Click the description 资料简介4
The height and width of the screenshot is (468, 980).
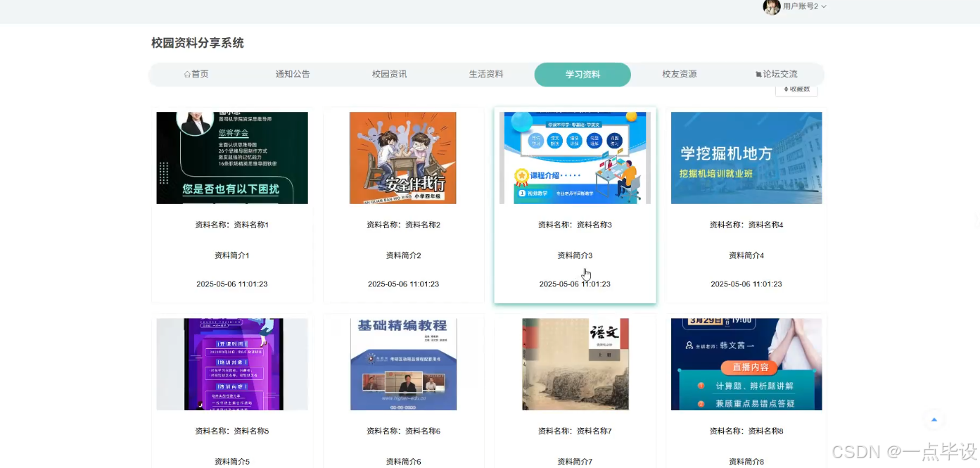[746, 255]
